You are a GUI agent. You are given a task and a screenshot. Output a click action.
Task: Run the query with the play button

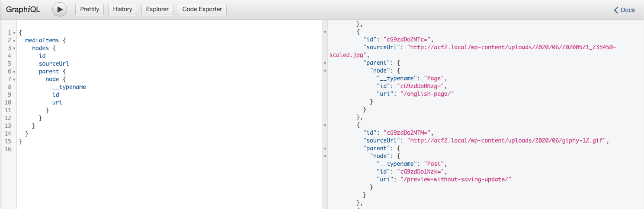pyautogui.click(x=60, y=9)
